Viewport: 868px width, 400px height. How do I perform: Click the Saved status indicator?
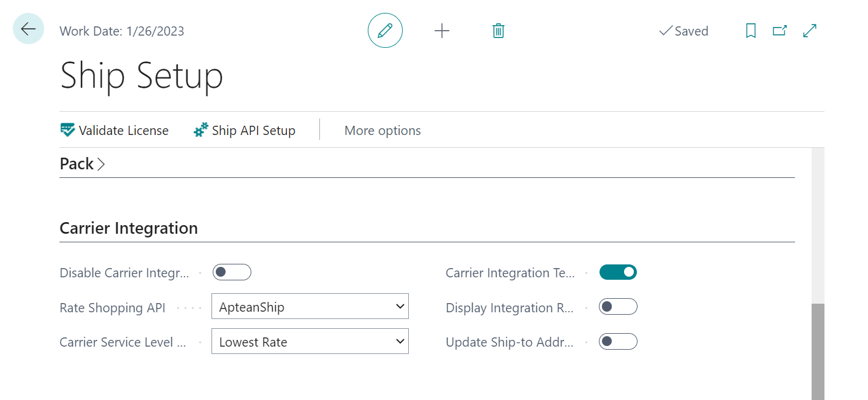click(x=683, y=31)
